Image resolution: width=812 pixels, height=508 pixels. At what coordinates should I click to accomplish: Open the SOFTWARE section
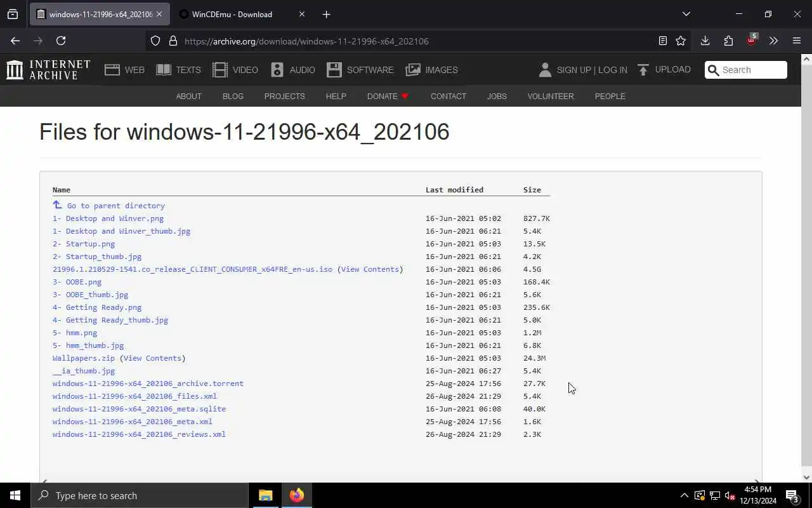(x=360, y=70)
